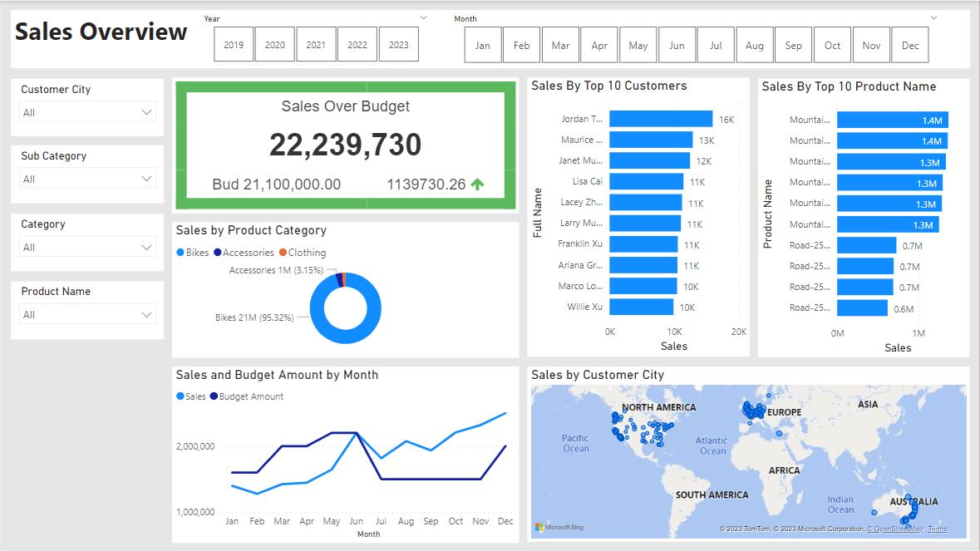The height and width of the screenshot is (551, 980).
Task: Click the green up arrow icon
Action: point(477,184)
